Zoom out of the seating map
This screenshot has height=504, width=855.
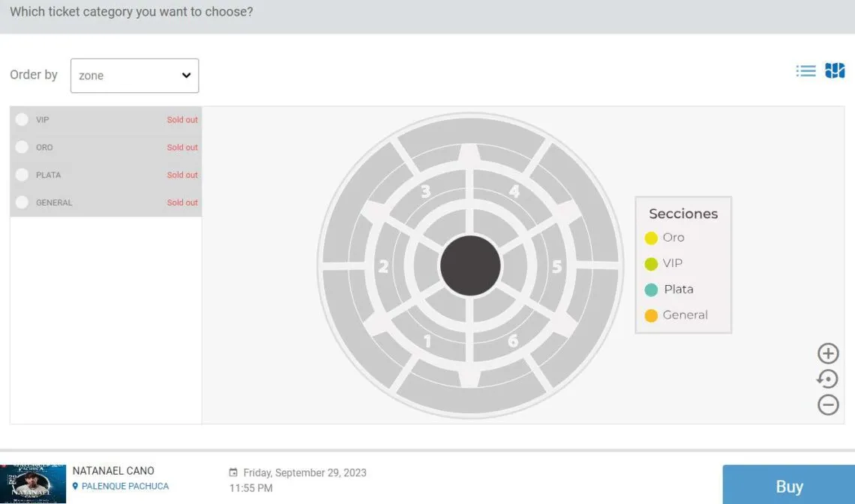[x=828, y=405]
